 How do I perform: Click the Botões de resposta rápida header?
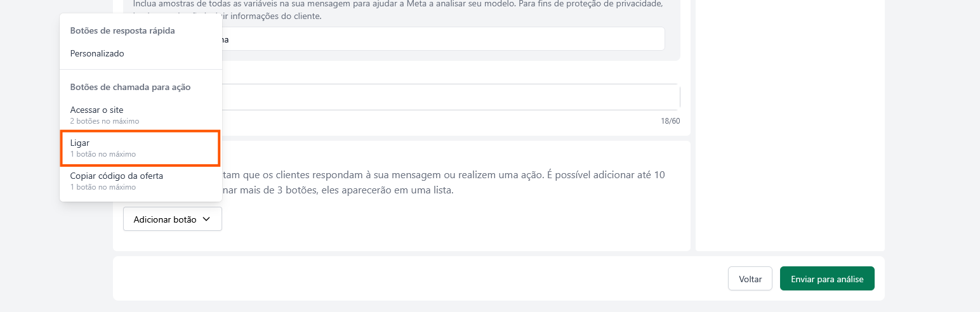pyautogui.click(x=122, y=30)
